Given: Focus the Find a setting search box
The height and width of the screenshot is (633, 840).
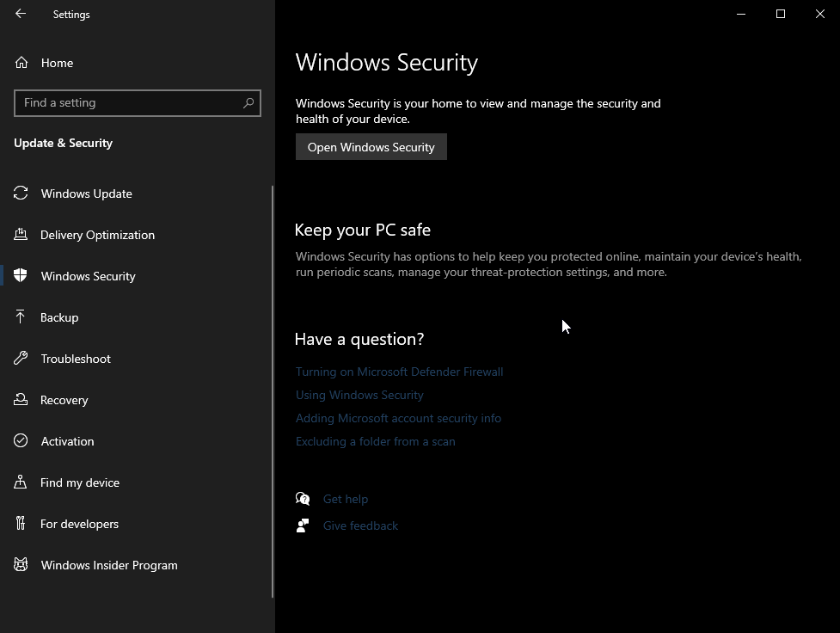Looking at the screenshot, I should click(129, 103).
